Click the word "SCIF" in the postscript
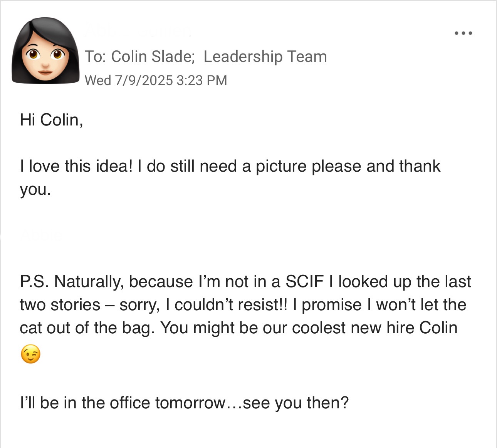The image size is (497, 448). [304, 281]
